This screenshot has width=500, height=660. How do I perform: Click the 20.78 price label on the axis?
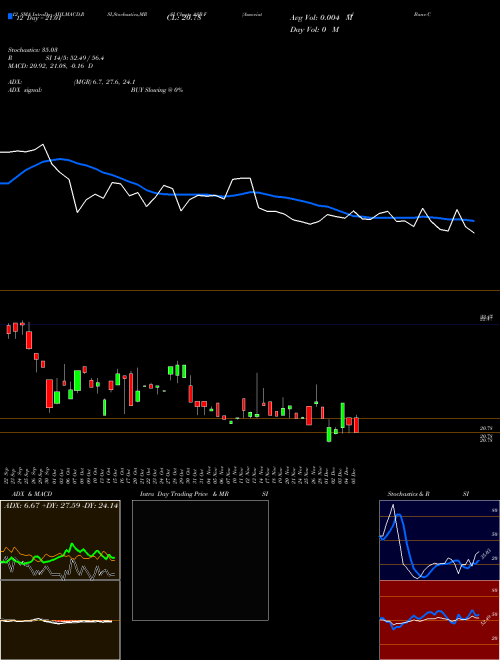[x=486, y=428]
